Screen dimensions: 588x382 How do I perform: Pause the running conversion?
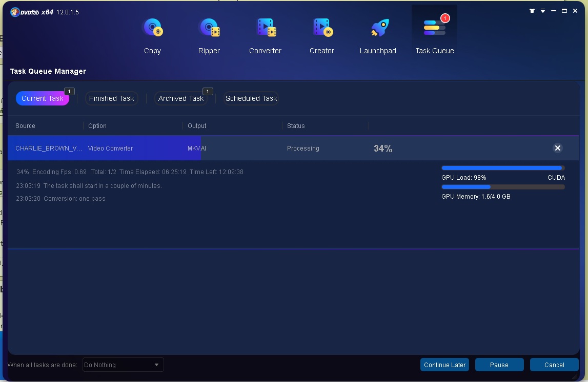[499, 365]
